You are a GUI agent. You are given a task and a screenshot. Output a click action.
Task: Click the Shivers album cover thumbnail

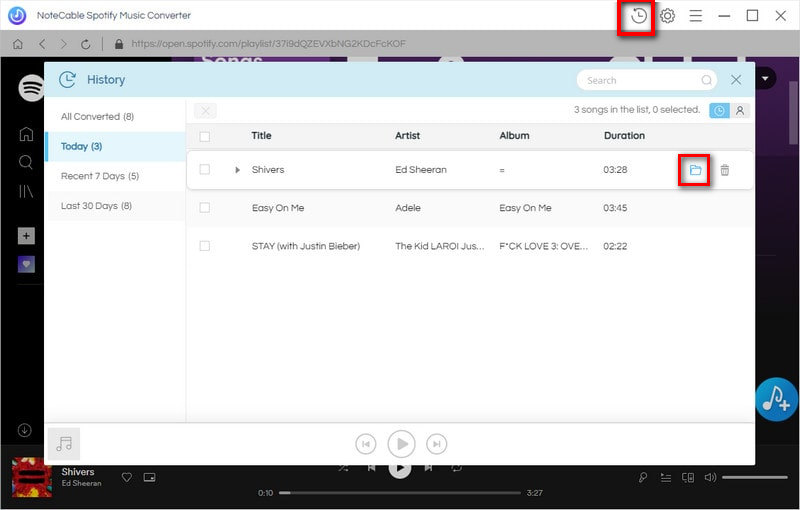(32, 477)
